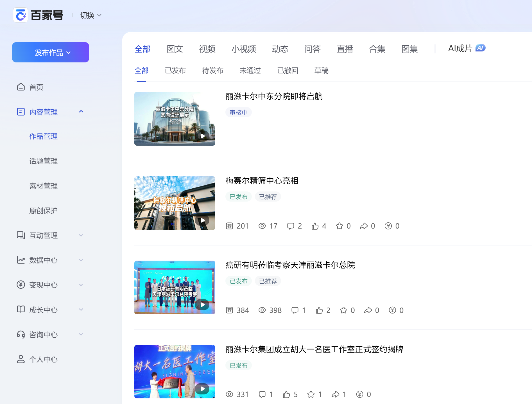Screen dimensions: 532x404
Task: Click the 成长中心 book icon
Action: tap(21, 309)
